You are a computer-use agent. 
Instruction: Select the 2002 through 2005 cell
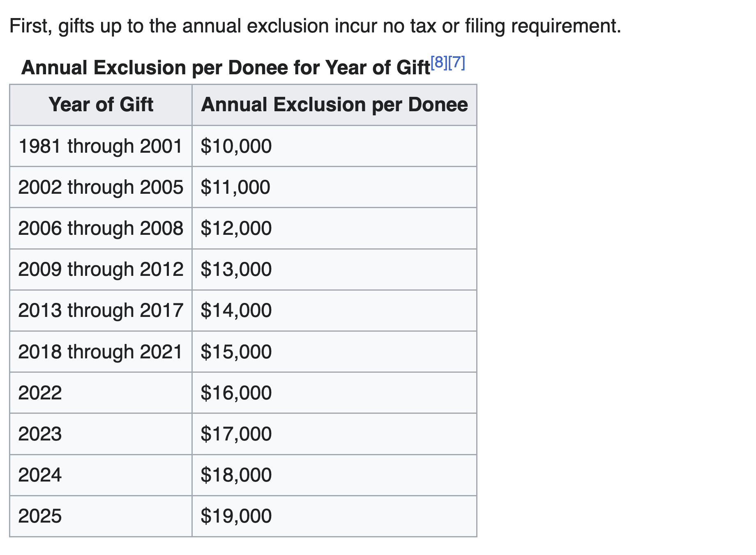tap(101, 187)
